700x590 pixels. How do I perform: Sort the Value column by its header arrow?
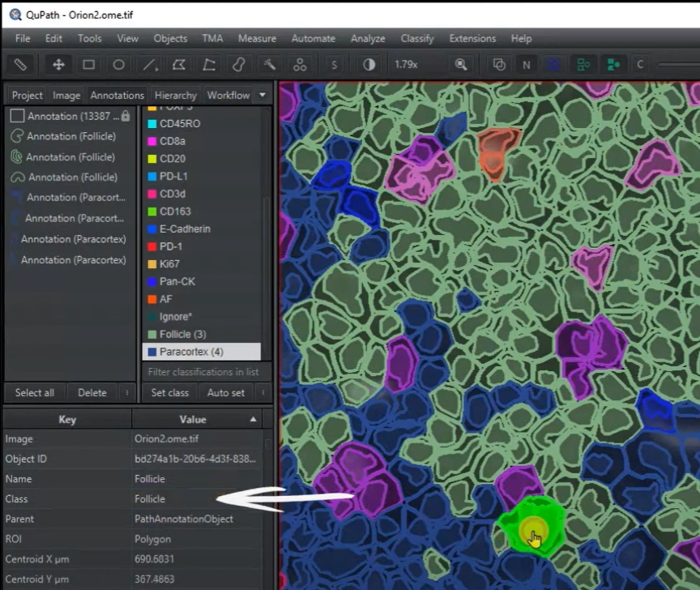(252, 419)
